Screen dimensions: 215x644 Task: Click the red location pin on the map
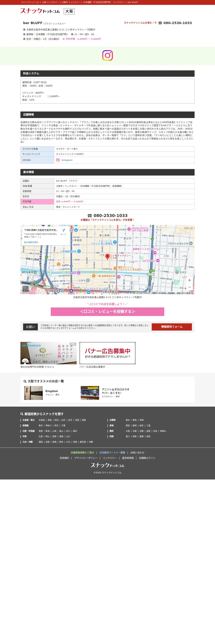coord(107,256)
